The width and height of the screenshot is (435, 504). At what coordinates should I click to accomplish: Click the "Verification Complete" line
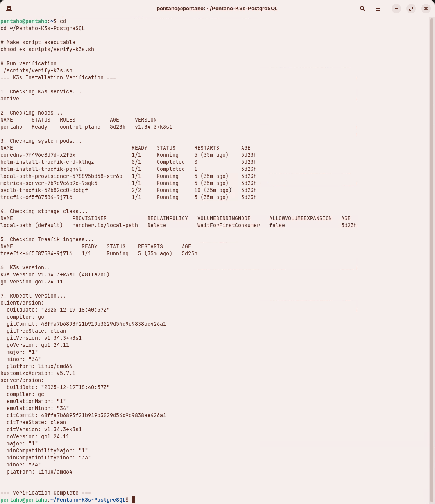click(x=45, y=493)
